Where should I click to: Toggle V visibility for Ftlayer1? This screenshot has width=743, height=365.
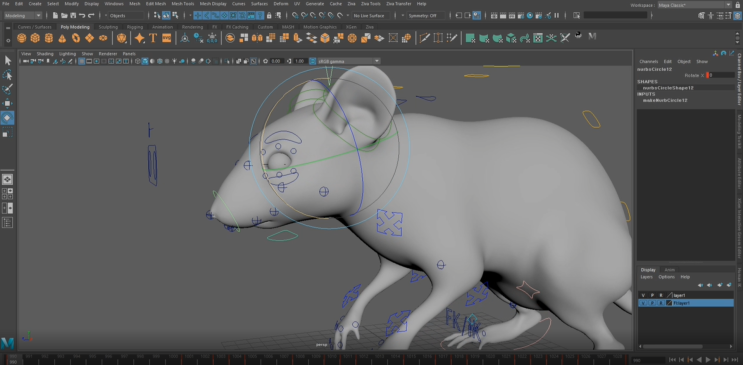tap(643, 303)
